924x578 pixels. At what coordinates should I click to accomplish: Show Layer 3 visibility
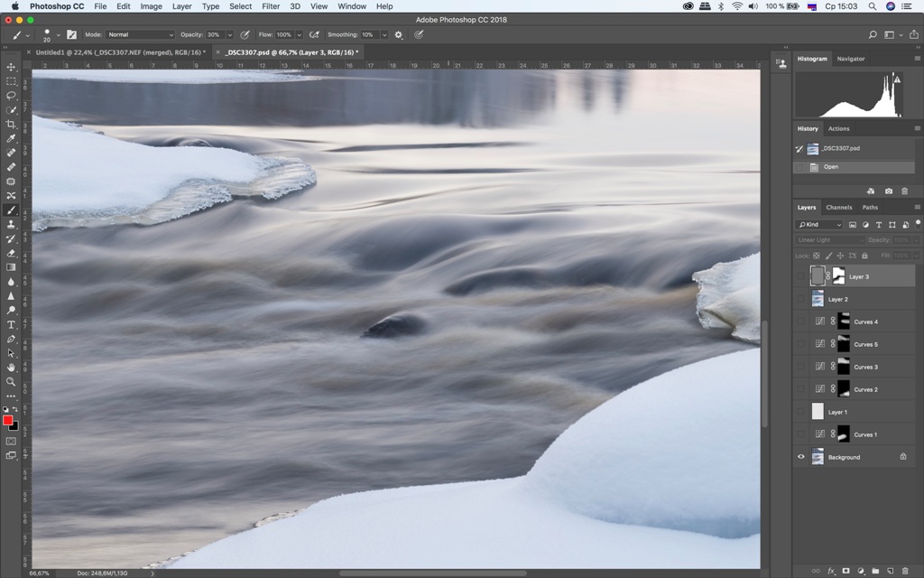800,276
